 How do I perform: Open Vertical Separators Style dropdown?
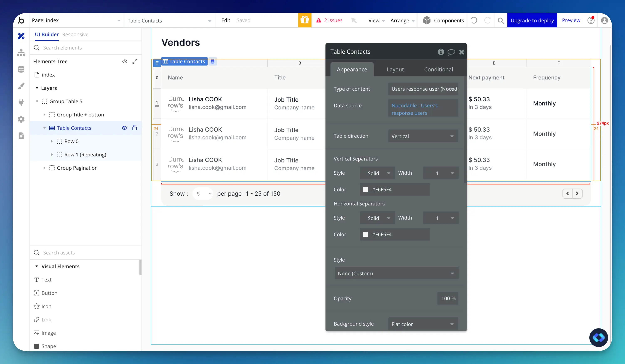377,173
